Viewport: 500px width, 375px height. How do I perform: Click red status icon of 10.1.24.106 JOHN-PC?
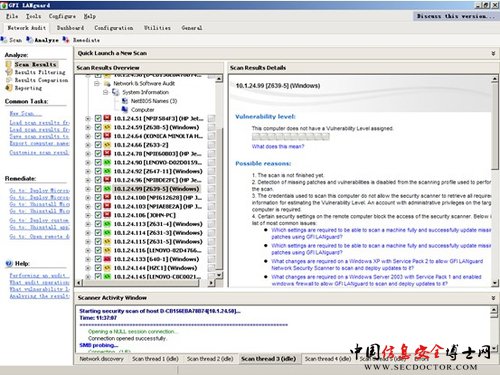pos(107,215)
